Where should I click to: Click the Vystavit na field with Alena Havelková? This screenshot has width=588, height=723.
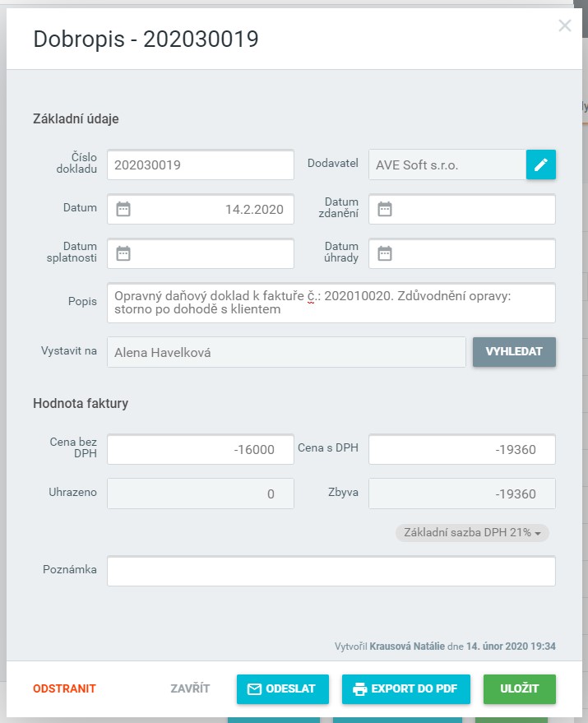point(285,352)
